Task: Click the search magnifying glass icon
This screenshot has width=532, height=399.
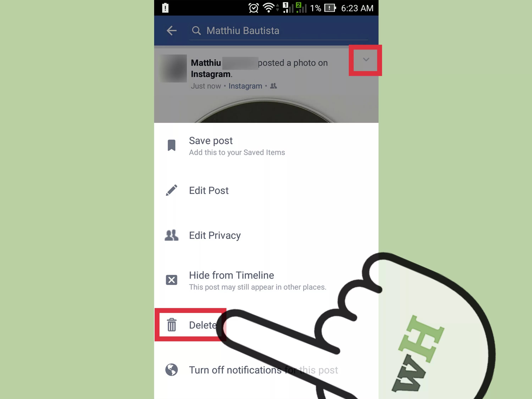Action: 196,30
